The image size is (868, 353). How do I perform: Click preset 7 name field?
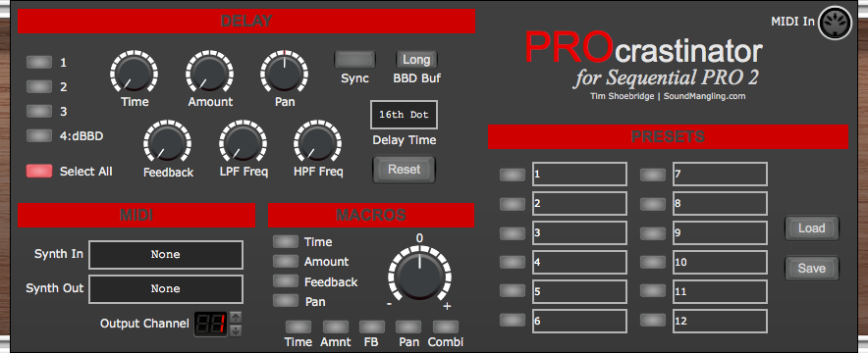click(720, 174)
